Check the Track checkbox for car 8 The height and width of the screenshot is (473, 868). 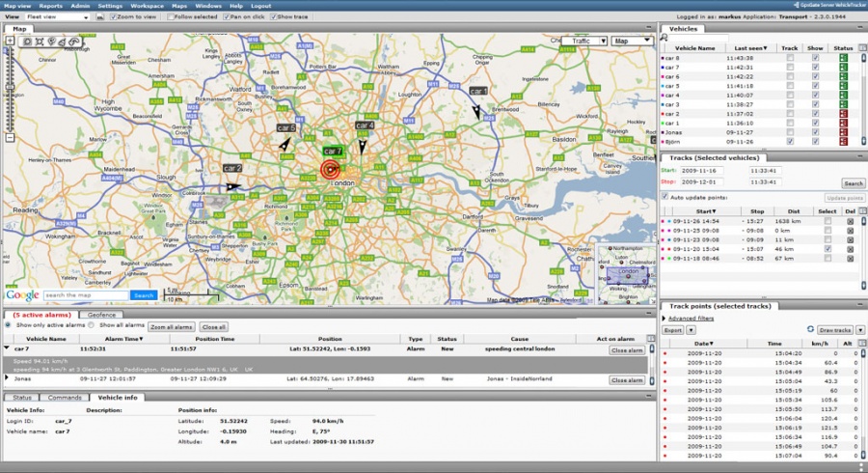[x=790, y=58]
